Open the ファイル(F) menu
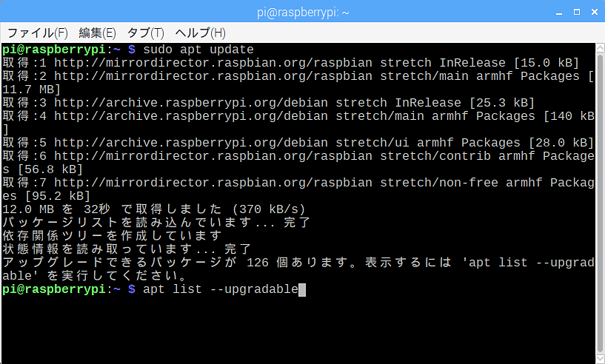The height and width of the screenshot is (364, 605). point(38,33)
